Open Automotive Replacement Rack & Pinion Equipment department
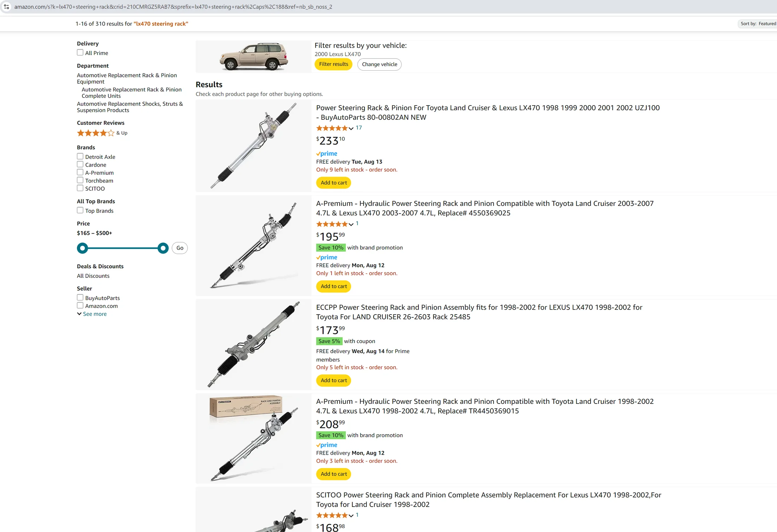The width and height of the screenshot is (777, 532). 127,78
